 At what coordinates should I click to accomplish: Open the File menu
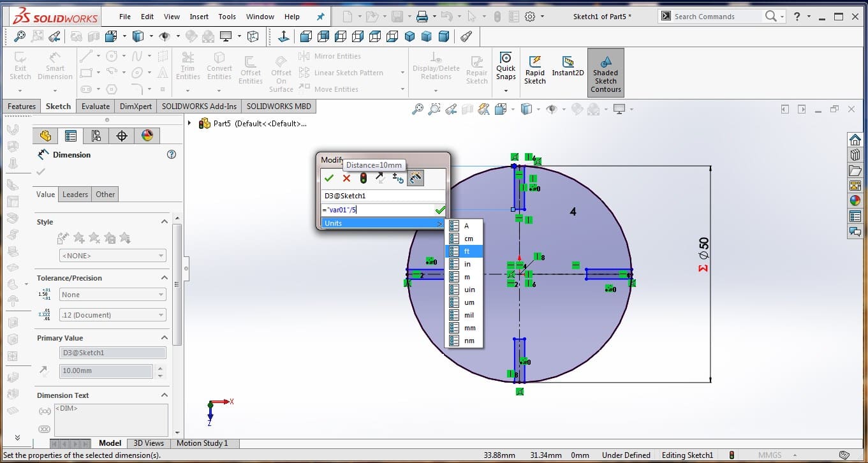(x=125, y=17)
